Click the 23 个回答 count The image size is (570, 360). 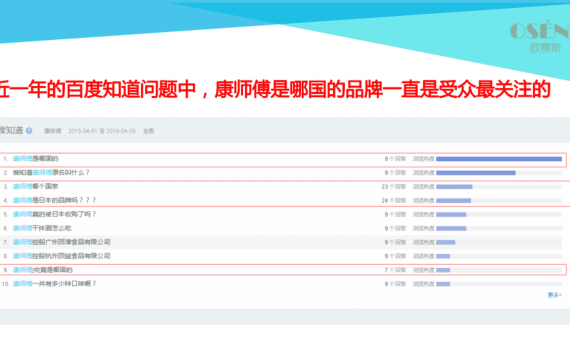click(x=393, y=187)
